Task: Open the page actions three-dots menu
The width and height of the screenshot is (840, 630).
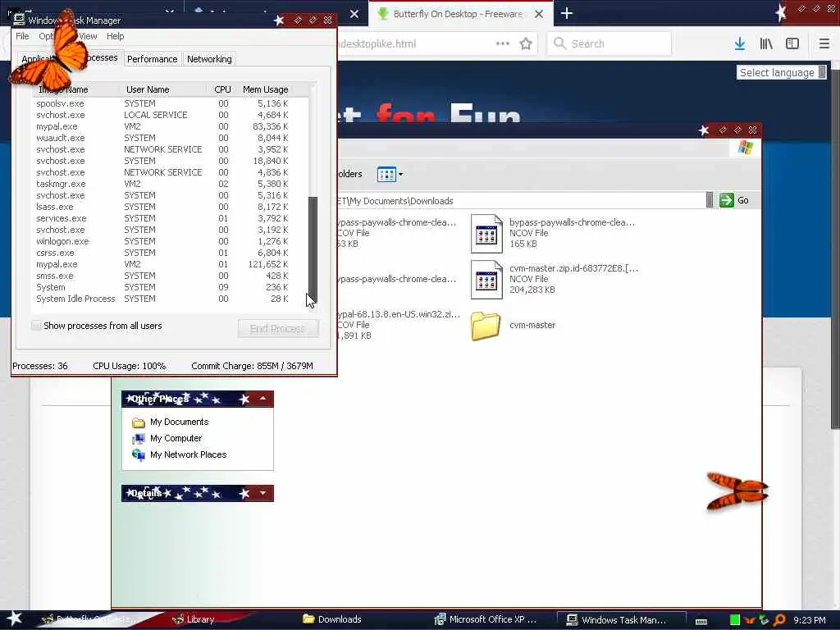Action: point(503,43)
